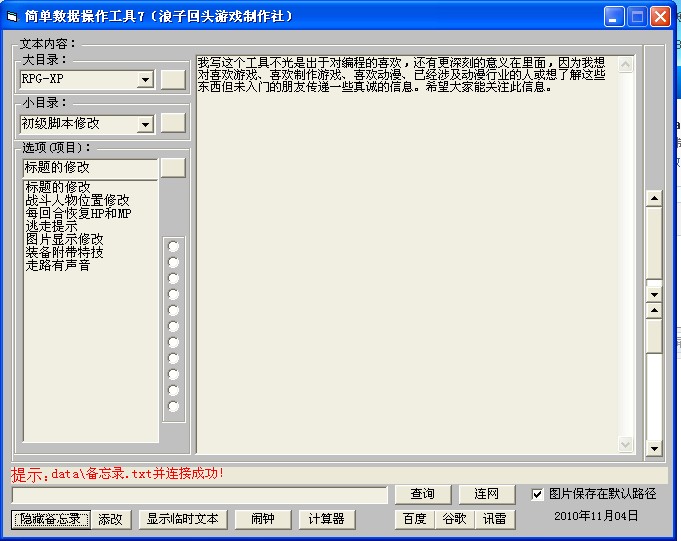Click blank button beside 标题的修改 field
The image size is (681, 541).
[x=173, y=168]
